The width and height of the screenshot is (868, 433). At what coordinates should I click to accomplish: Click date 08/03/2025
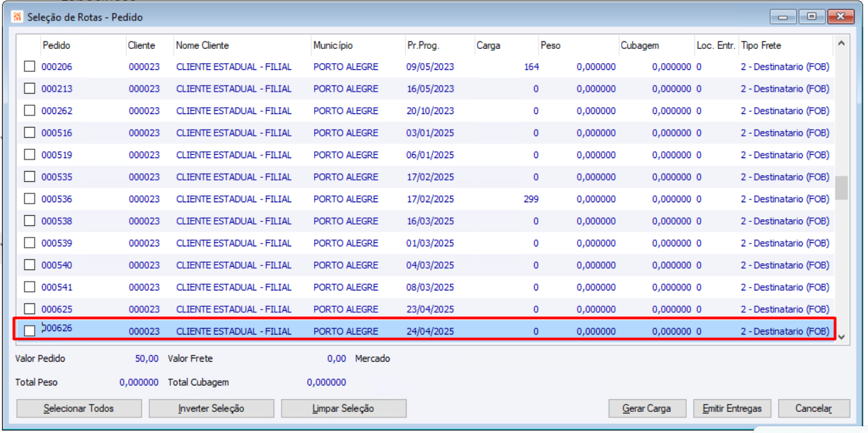(430, 287)
